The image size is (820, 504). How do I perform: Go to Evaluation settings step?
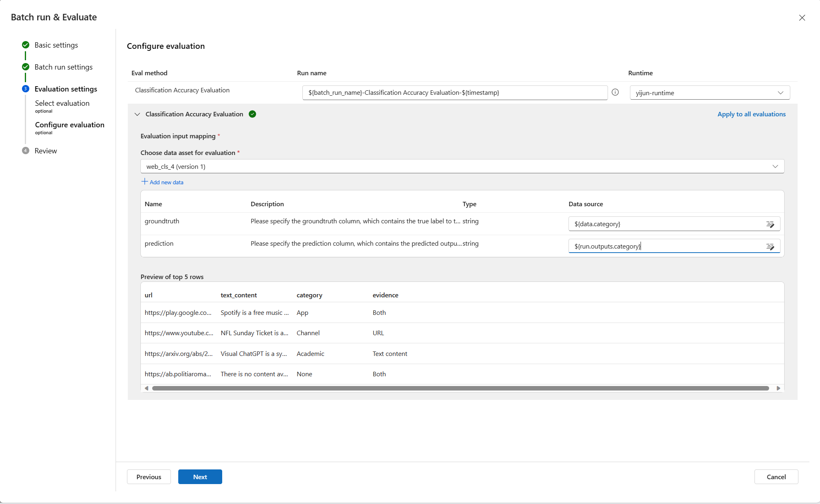pyautogui.click(x=66, y=89)
